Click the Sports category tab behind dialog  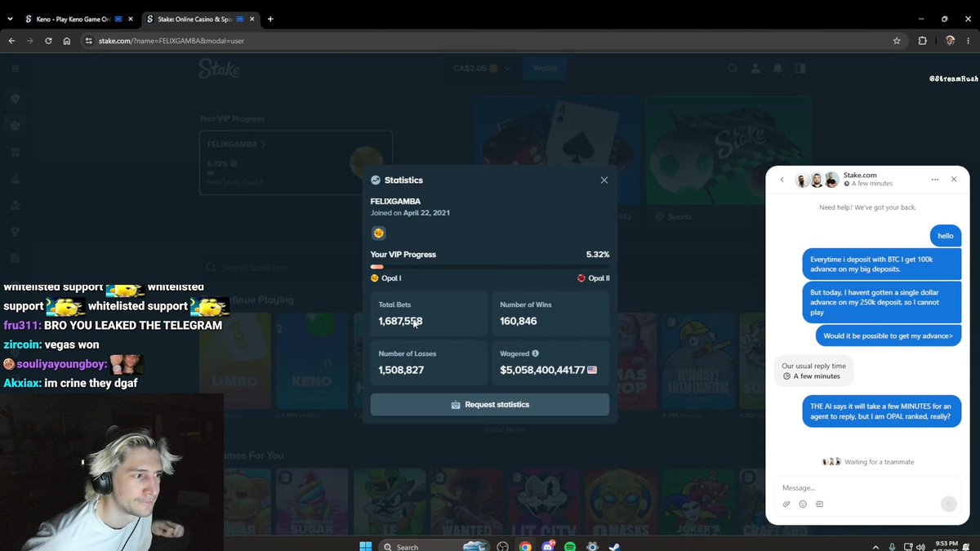coord(674,217)
